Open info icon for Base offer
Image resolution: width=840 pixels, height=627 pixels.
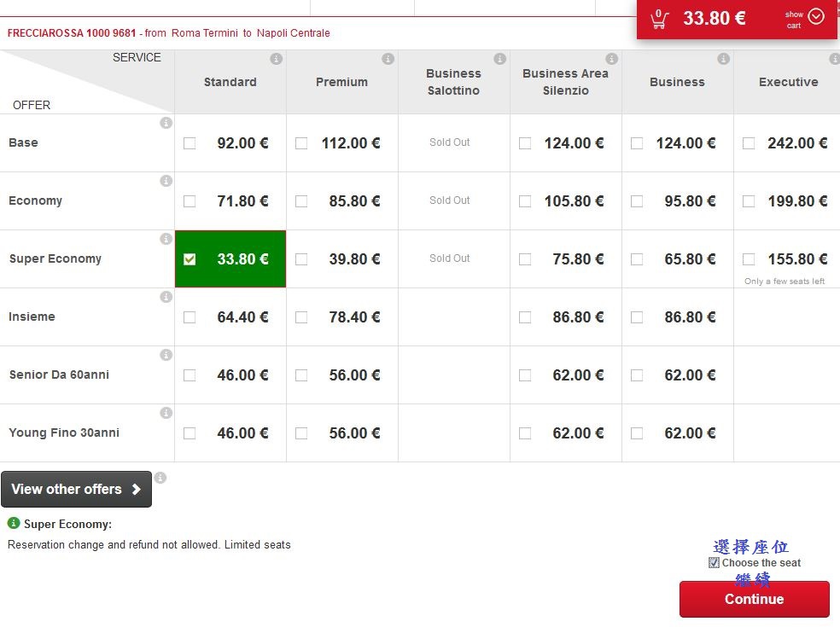(166, 123)
